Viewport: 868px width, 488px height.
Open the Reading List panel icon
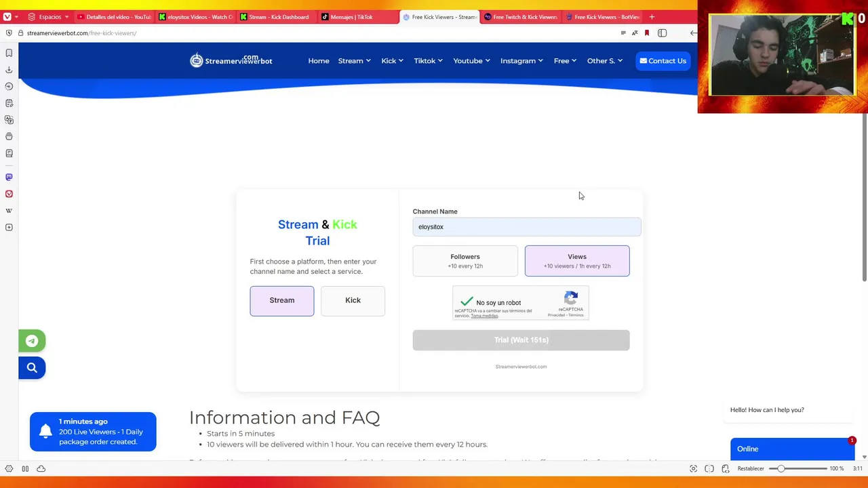tap(9, 153)
